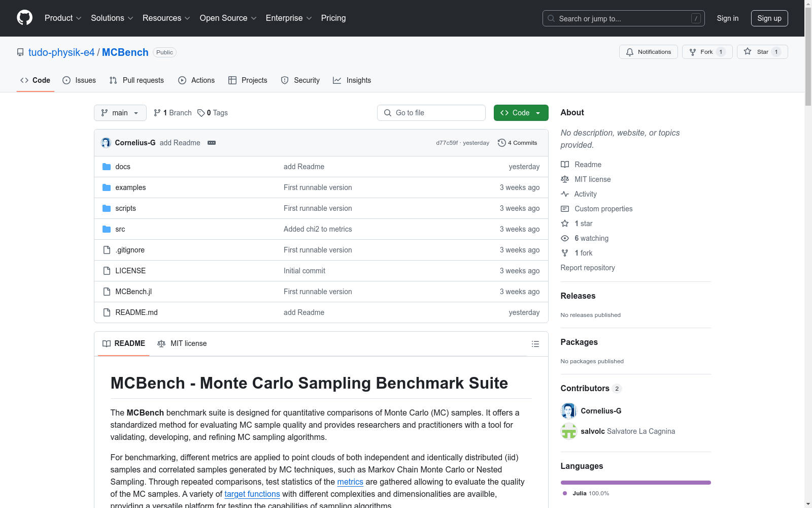Click the LICENSE file icon
Viewport: 812px width, 508px height.
(107, 271)
